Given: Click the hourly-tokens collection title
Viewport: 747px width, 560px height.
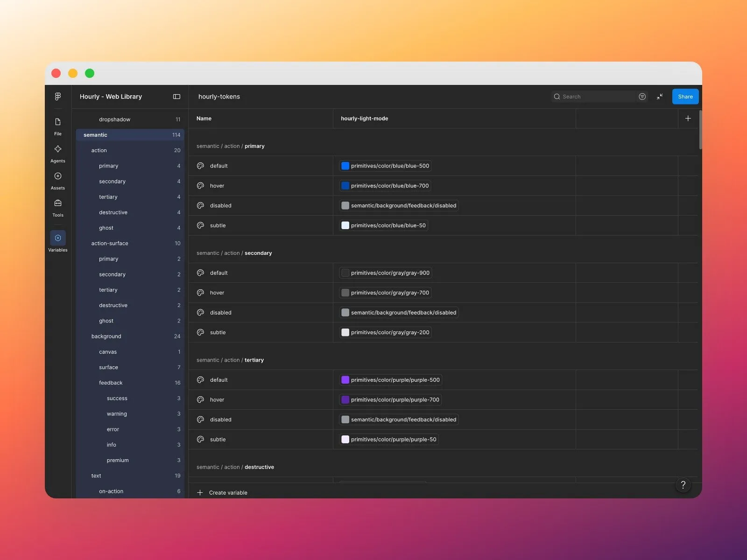Looking at the screenshot, I should pyautogui.click(x=219, y=97).
